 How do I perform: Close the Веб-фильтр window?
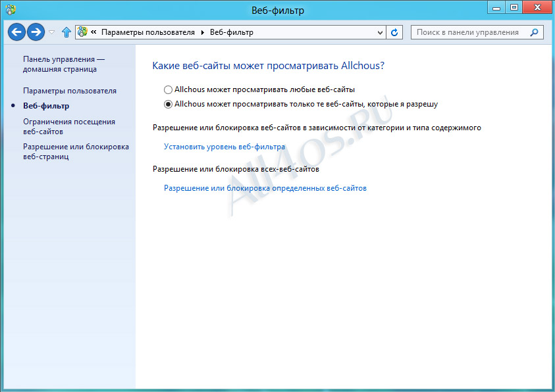[537, 8]
